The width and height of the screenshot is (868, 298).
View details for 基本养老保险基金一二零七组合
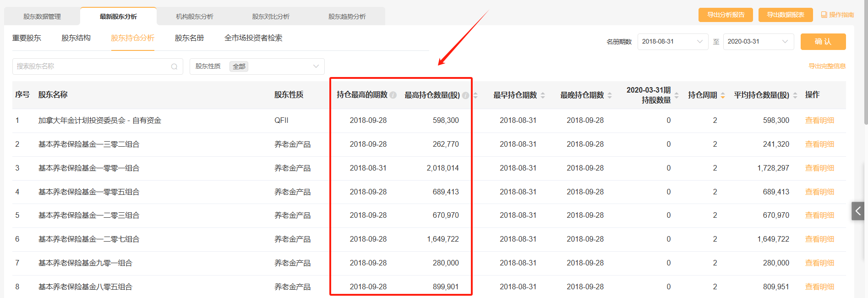tap(819, 239)
